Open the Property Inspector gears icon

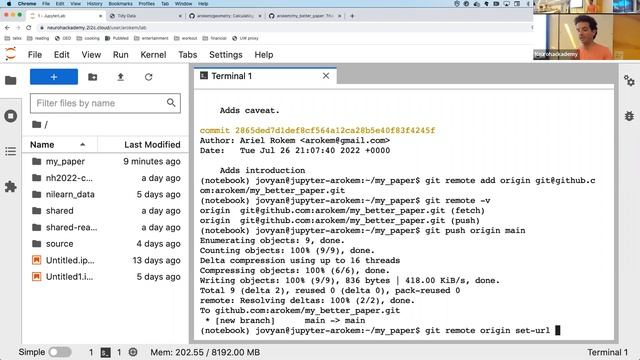629,81
